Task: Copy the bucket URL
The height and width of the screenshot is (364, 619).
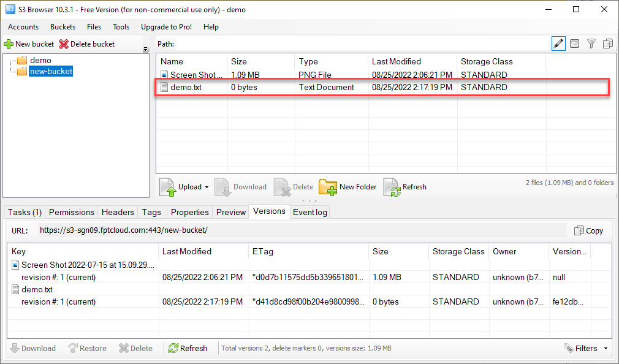Action: (588, 230)
